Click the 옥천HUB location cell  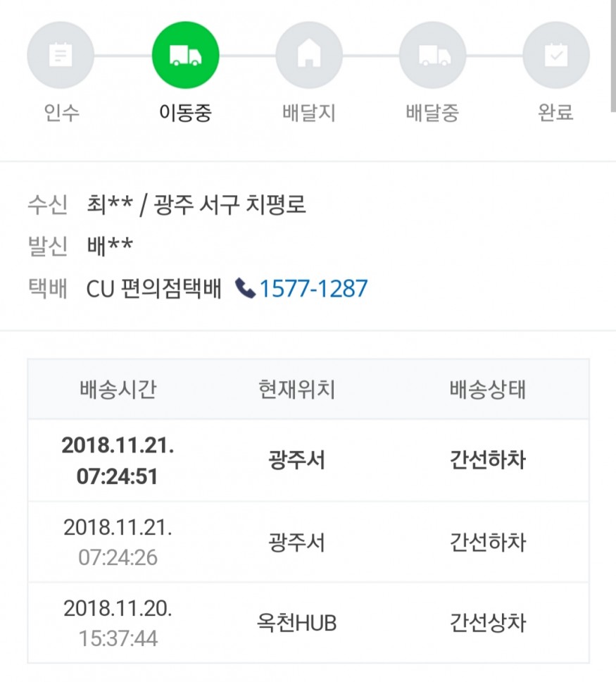(296, 623)
